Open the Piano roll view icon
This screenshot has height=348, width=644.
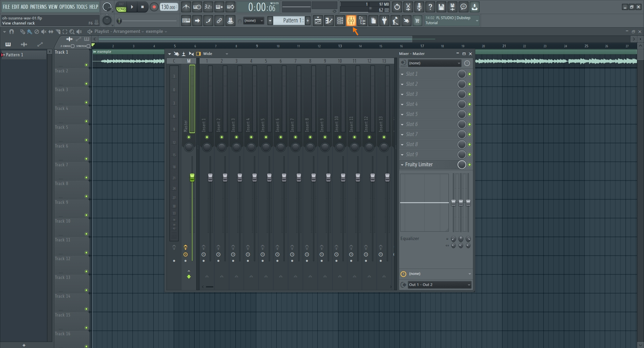click(x=329, y=21)
